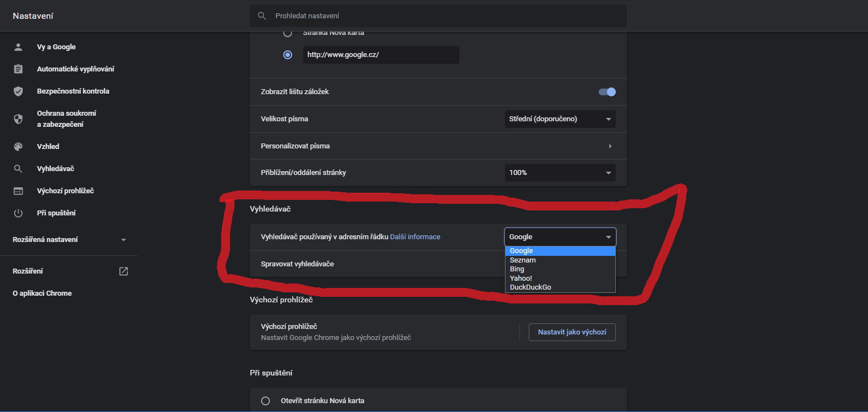Select the radio button beside google.cz URL

pos(288,55)
